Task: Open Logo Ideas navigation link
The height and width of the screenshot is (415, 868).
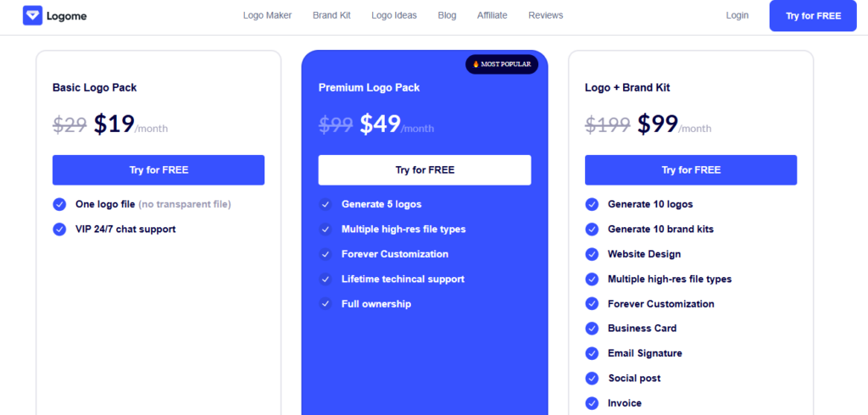Action: [x=394, y=15]
